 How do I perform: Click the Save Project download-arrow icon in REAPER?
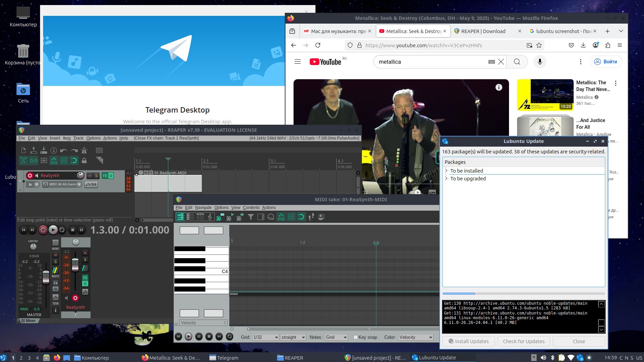tap(44, 150)
